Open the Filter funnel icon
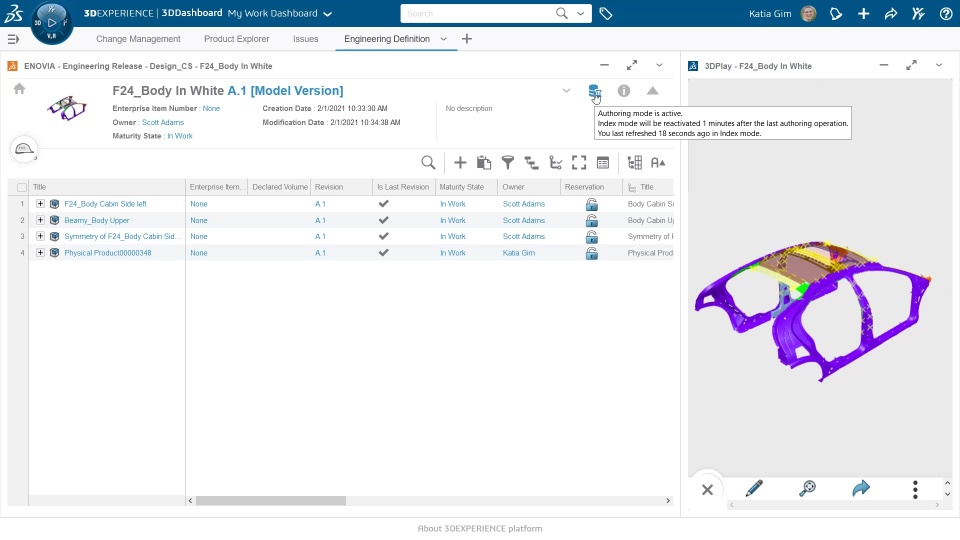This screenshot has width=960, height=540. (508, 162)
